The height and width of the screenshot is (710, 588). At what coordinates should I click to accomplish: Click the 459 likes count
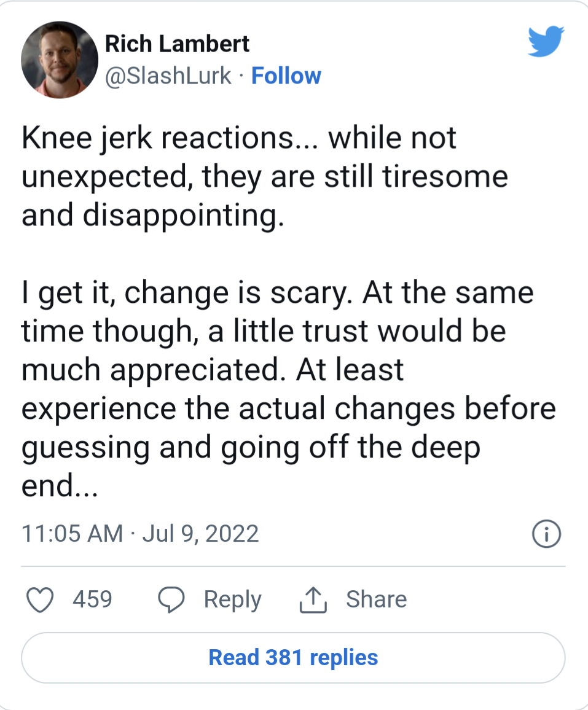[92, 599]
